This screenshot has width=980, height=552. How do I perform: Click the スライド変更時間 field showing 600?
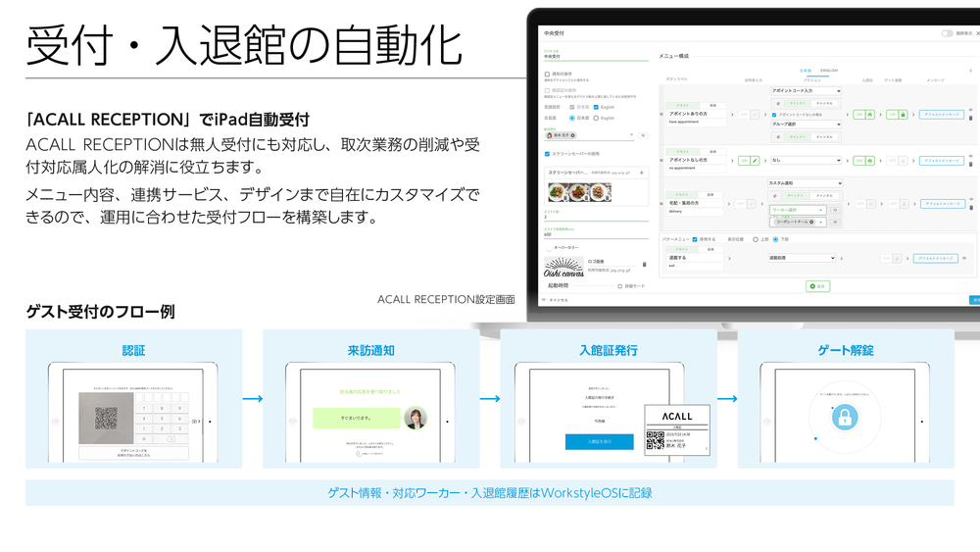coord(596,234)
